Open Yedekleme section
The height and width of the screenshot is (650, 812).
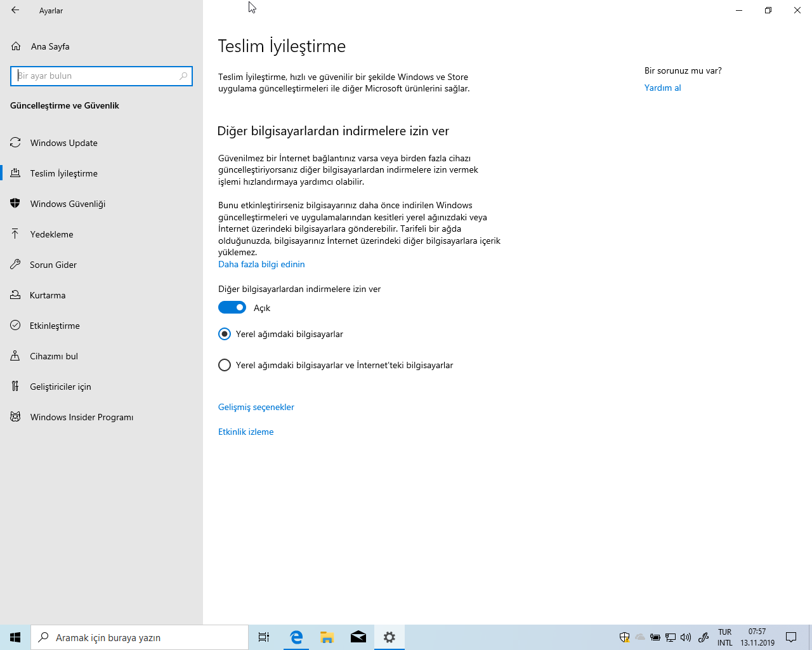[101, 234]
